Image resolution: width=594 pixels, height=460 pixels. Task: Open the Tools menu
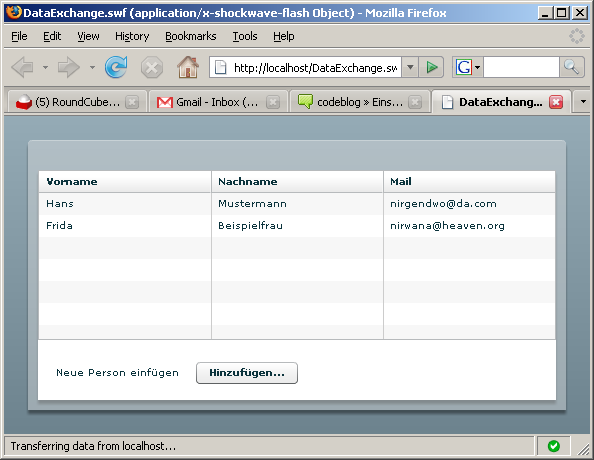245,36
